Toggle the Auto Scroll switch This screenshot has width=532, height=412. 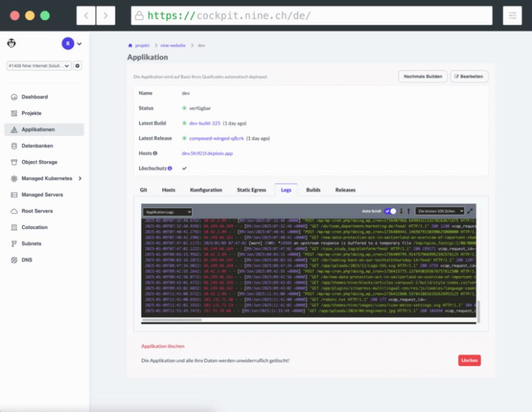390,211
